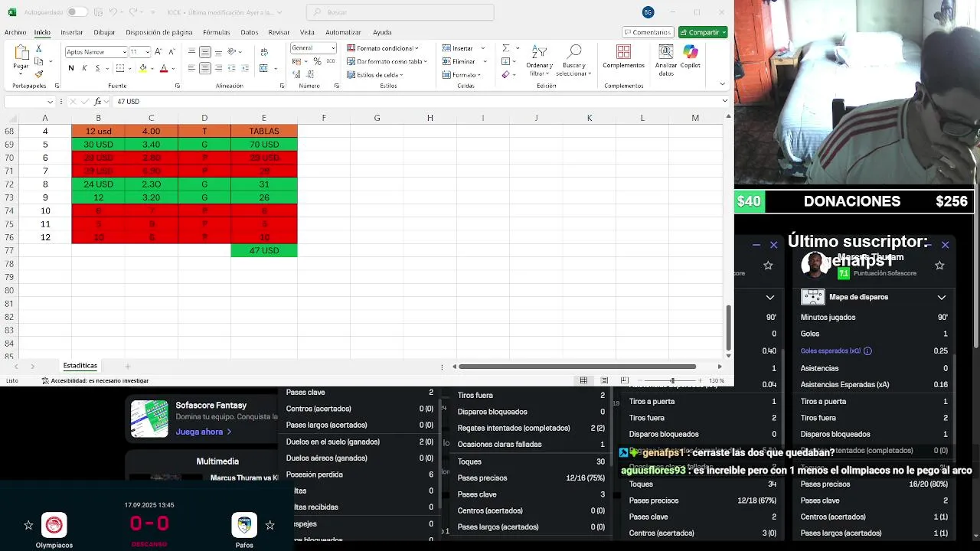
Task: Toggle align left
Action: coord(191,68)
